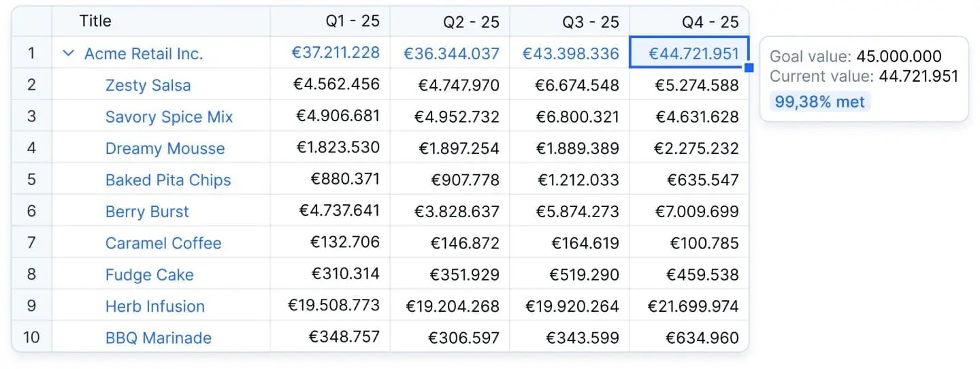Open the Berry Burst item
Screen dimensions: 980x369
point(147,212)
